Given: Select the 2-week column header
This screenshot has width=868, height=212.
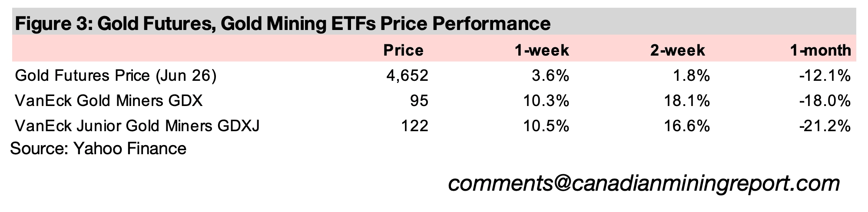Looking at the screenshot, I should 677,51.
